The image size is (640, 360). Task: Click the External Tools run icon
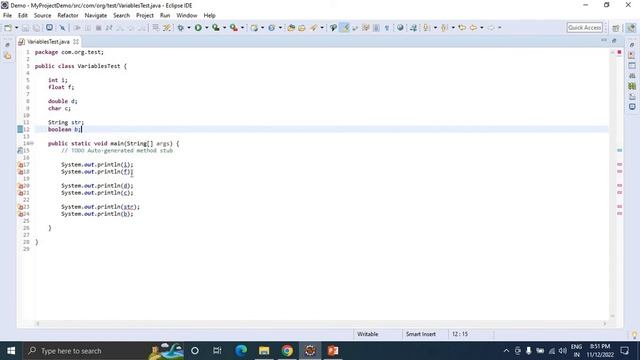point(234,28)
